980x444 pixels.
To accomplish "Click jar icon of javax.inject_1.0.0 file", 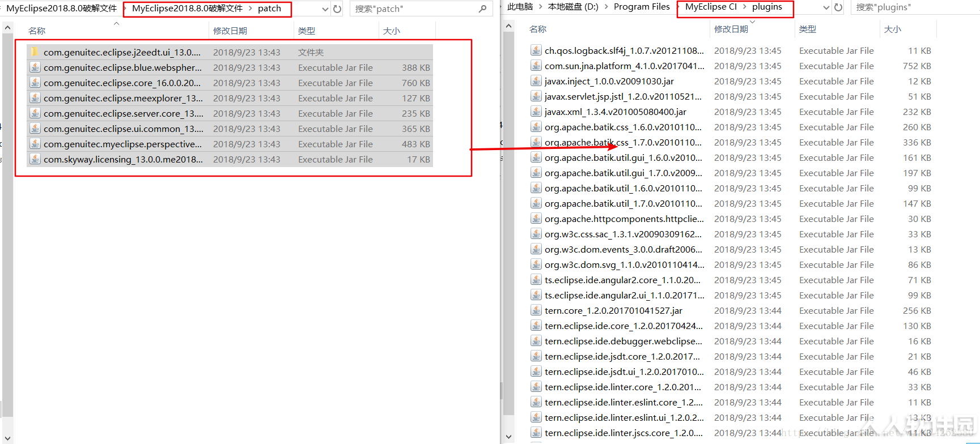I will [x=536, y=81].
